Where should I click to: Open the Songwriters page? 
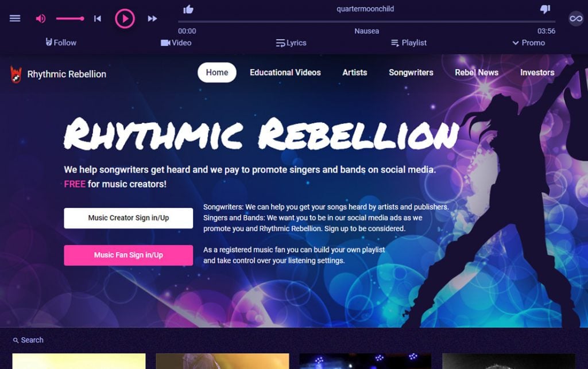pyautogui.click(x=411, y=72)
